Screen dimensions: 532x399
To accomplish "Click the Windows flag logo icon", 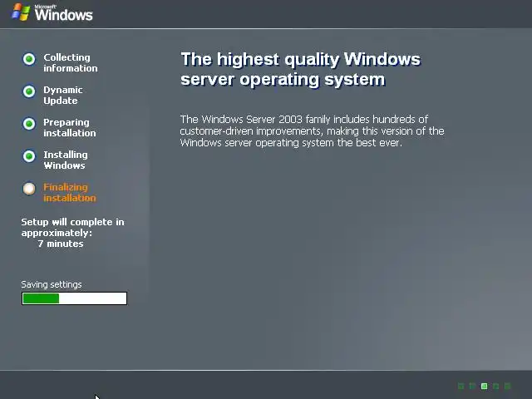I will [x=21, y=12].
